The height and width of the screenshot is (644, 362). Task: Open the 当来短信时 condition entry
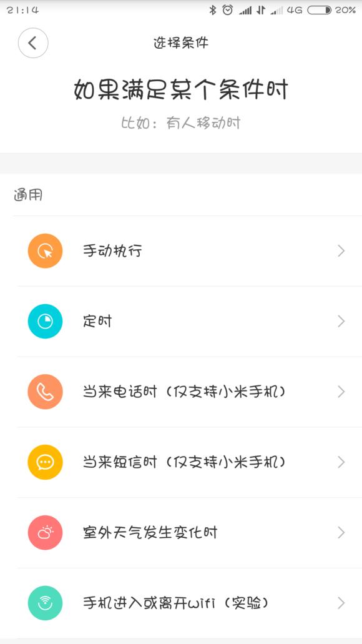click(181, 462)
